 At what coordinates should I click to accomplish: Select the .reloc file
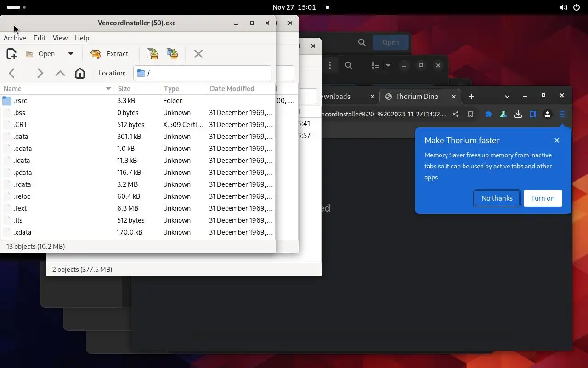click(138, 196)
